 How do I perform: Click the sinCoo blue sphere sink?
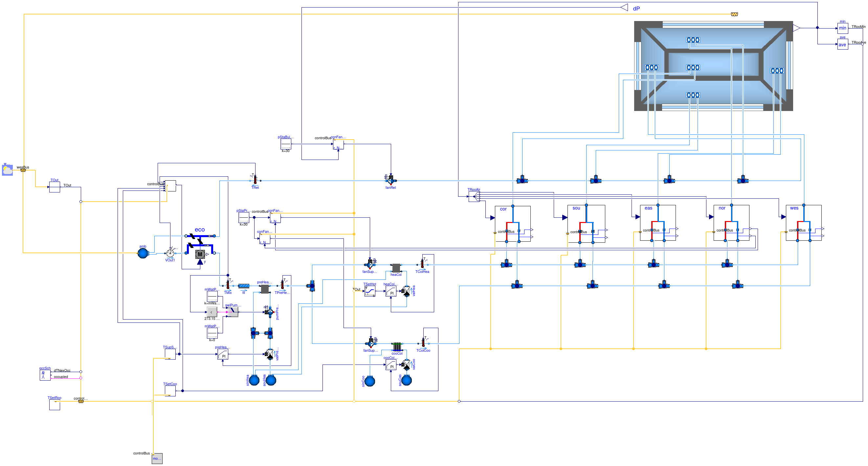(370, 381)
